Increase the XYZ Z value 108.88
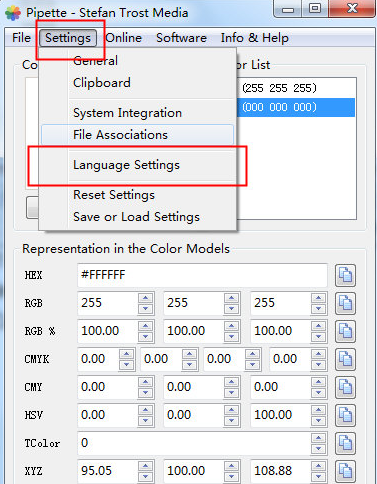 [x=319, y=466]
